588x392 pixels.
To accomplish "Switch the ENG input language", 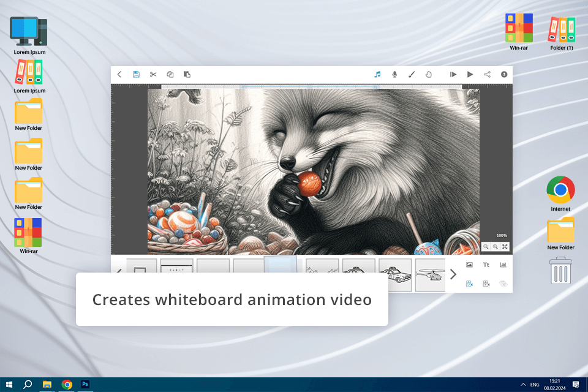I will click(x=535, y=385).
